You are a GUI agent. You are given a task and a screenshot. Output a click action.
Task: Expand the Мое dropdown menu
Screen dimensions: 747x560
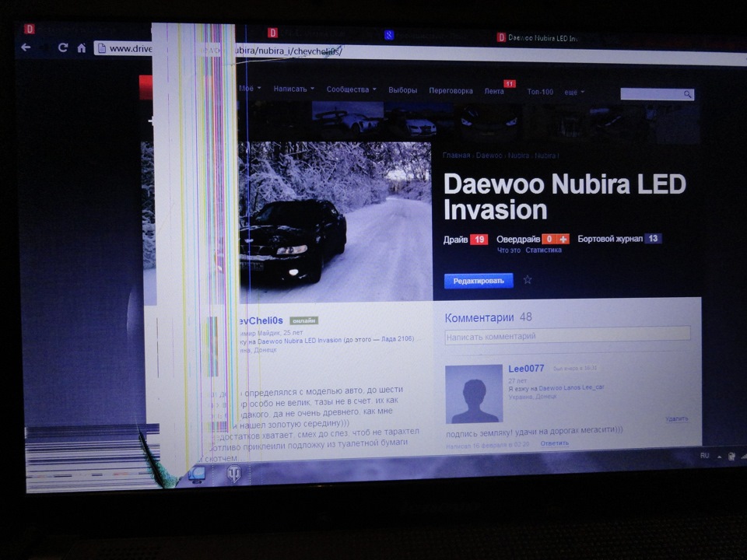click(x=250, y=88)
